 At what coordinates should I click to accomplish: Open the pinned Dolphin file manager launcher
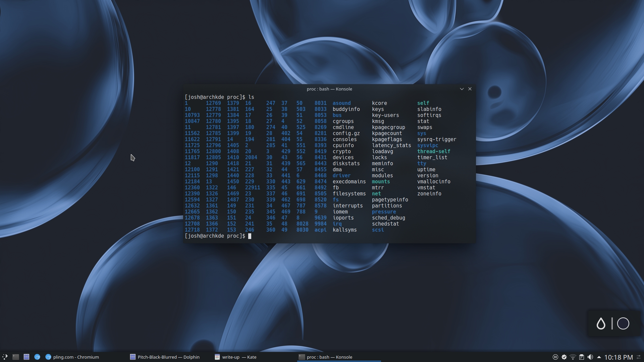26,357
